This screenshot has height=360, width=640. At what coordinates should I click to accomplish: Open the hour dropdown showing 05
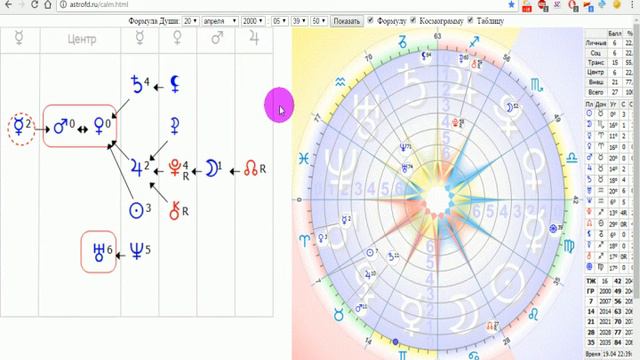click(x=280, y=21)
